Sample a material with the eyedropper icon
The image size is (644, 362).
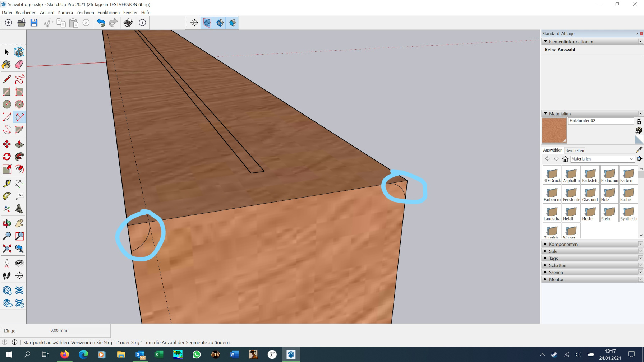click(639, 150)
